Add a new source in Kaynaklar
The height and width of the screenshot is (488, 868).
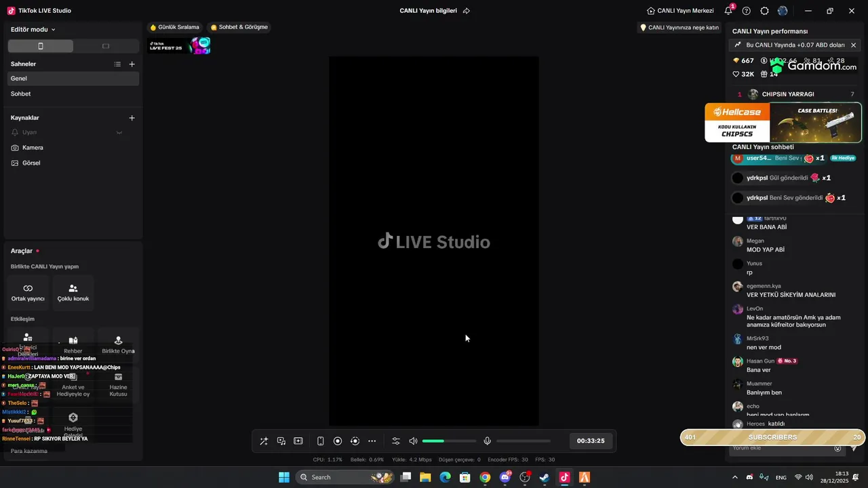[132, 118]
